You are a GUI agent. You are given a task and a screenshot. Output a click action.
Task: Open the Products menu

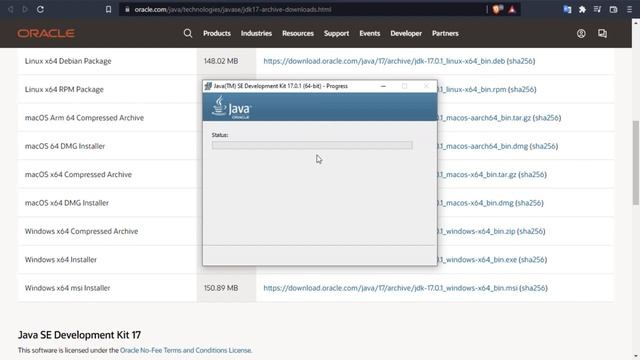click(x=217, y=33)
